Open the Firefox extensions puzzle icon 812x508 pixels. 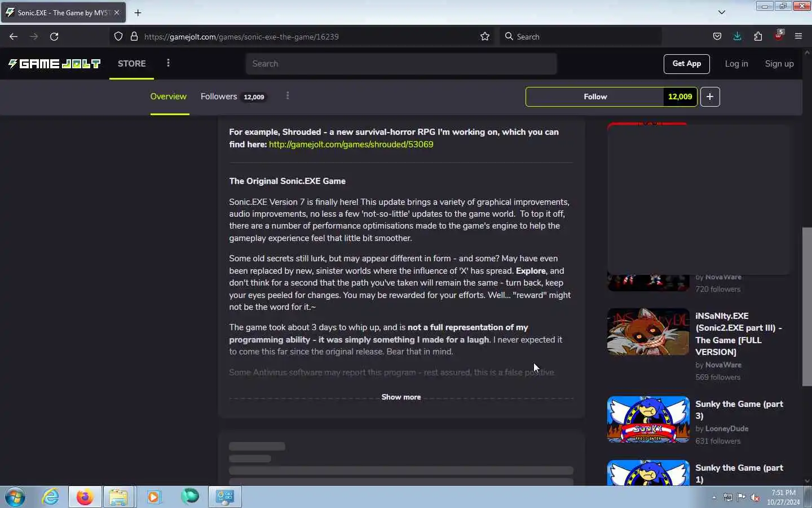point(758,37)
